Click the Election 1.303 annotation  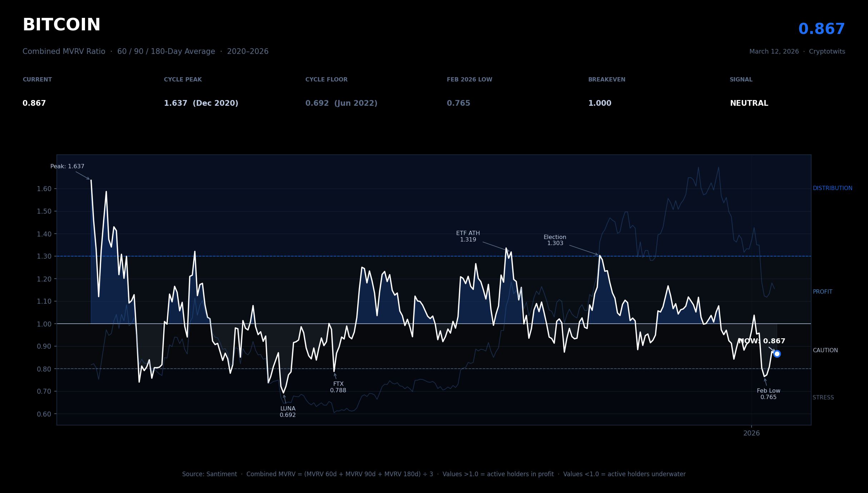click(x=555, y=240)
